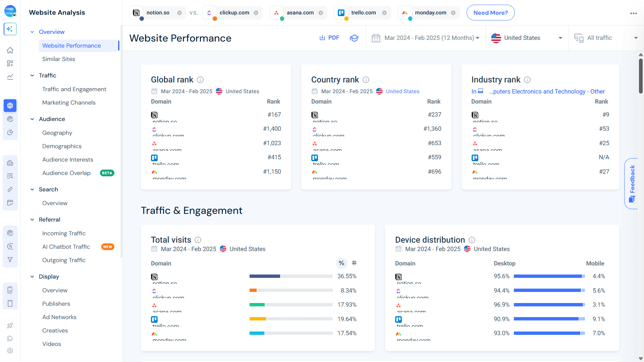The width and height of the screenshot is (644, 362).
Task: Select Similar Sites in the sidebar menu
Action: pyautogui.click(x=59, y=59)
